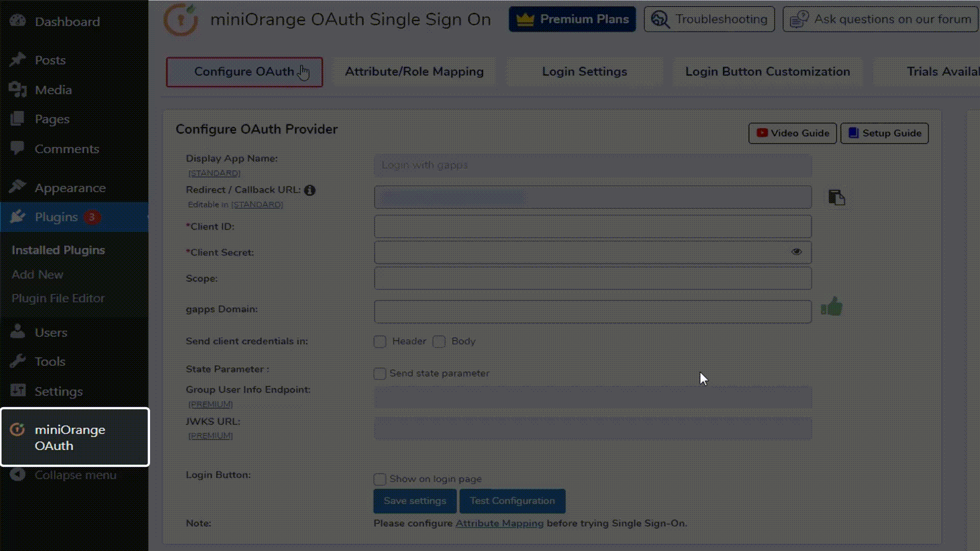Click the miniOrange OAuth logo
Image resolution: width=980 pixels, height=551 pixels.
tap(181, 19)
